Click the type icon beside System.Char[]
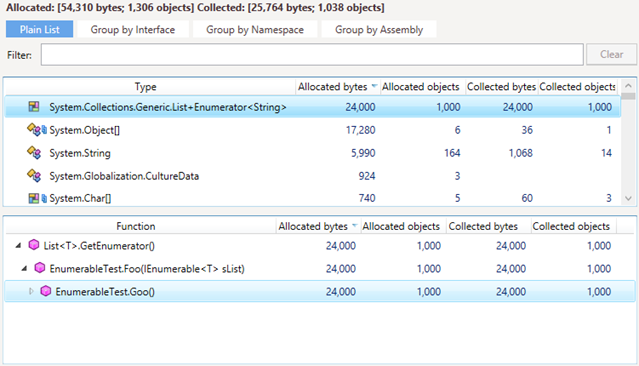This screenshot has width=639, height=366. point(34,198)
